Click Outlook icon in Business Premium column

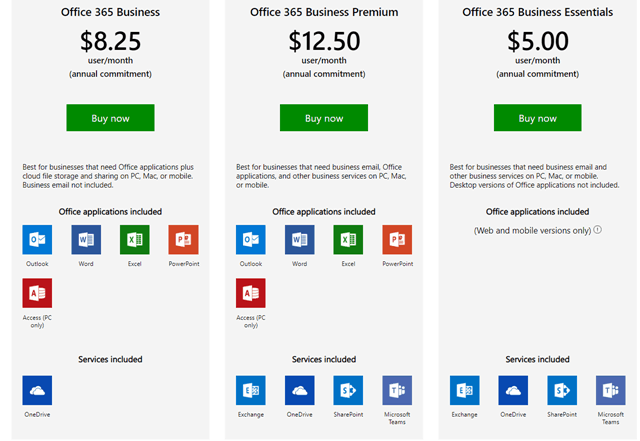pyautogui.click(x=251, y=240)
